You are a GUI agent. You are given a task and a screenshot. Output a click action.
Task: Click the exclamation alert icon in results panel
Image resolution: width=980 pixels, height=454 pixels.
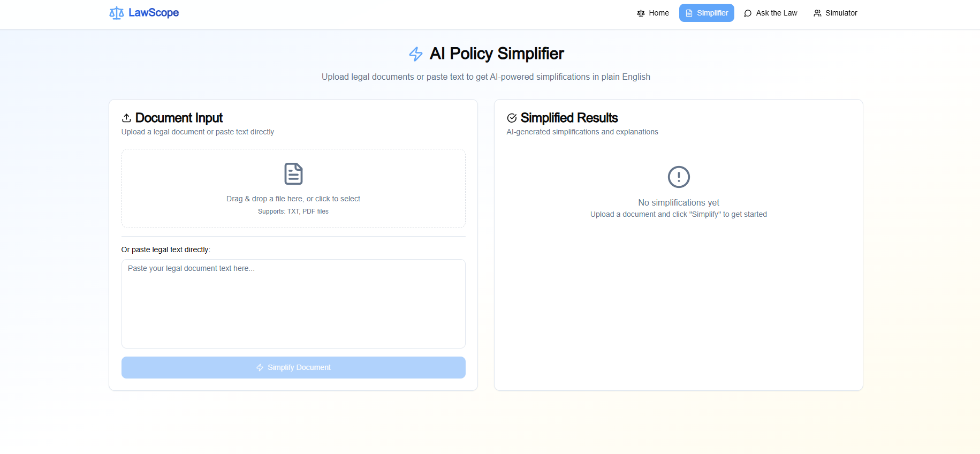[x=679, y=177]
